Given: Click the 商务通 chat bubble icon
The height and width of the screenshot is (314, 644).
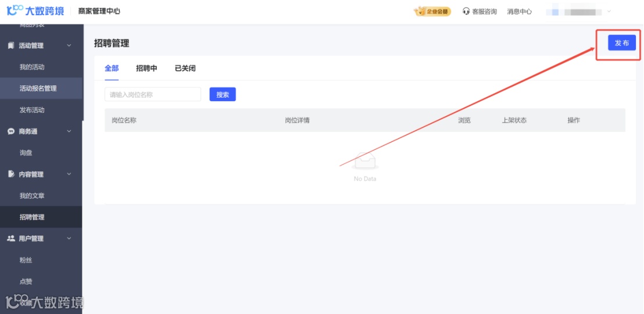Looking at the screenshot, I should (x=11, y=131).
